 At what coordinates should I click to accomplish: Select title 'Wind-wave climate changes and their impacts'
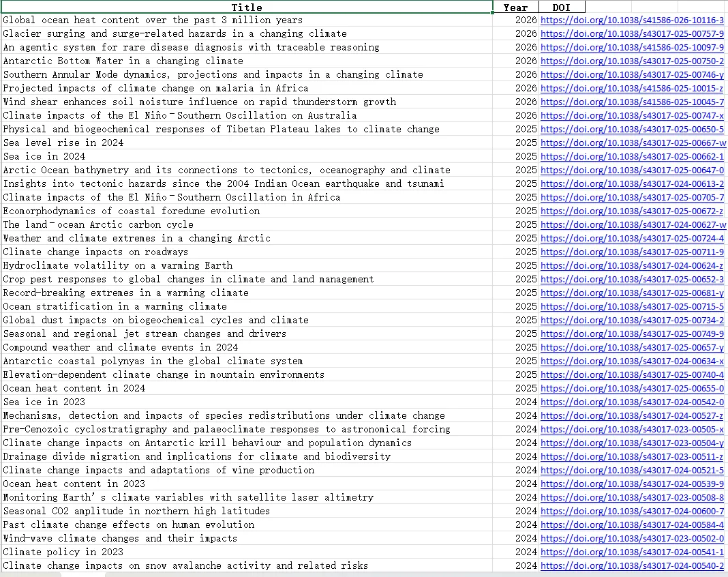[120, 538]
